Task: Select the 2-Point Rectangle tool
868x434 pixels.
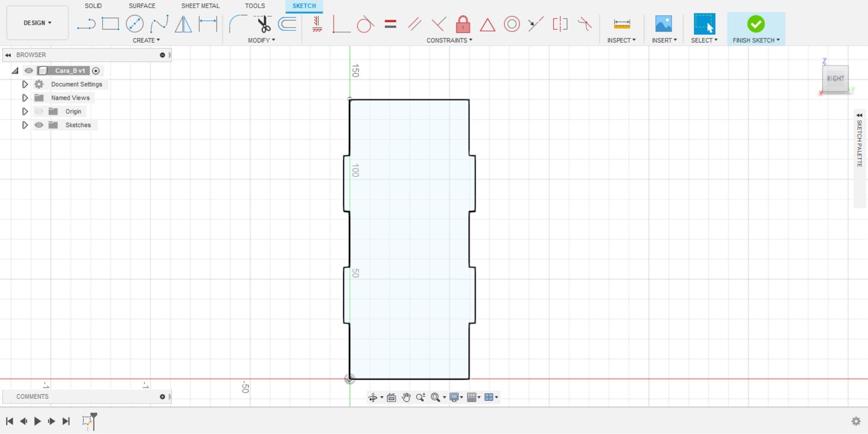Action: click(x=110, y=24)
